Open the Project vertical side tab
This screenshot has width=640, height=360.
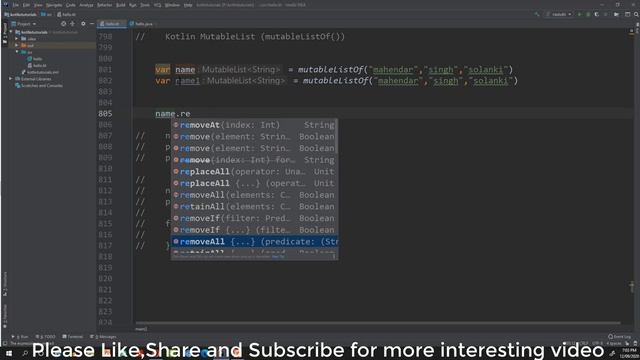click(4, 33)
